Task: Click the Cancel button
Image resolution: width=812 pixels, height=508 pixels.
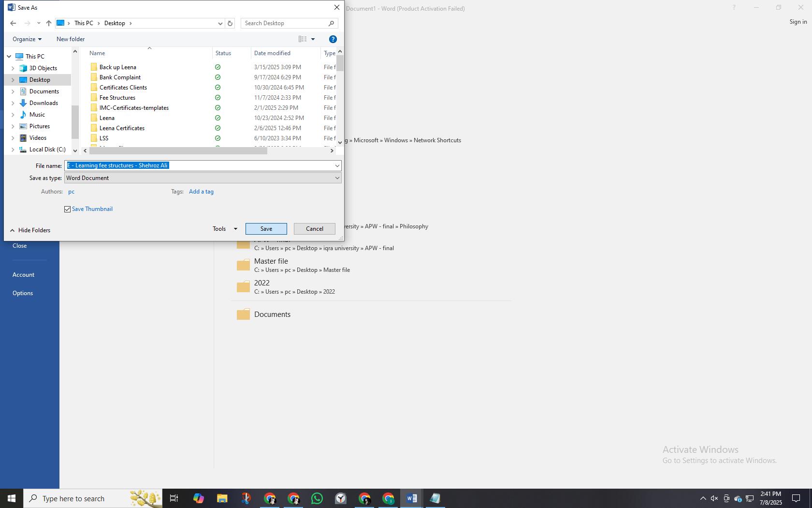Action: 314,229
